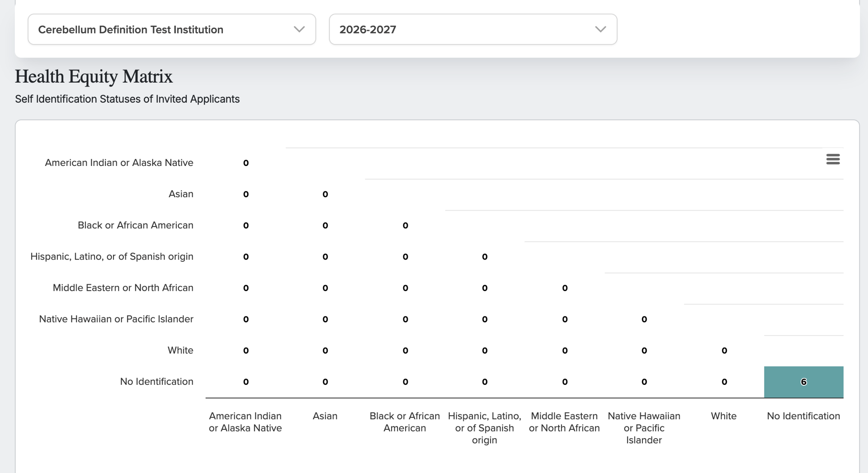The image size is (868, 473).
Task: Select the highlighted No Identification cell showing 6
Action: tap(803, 382)
